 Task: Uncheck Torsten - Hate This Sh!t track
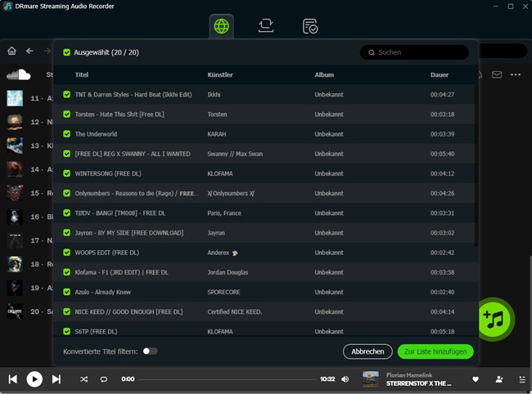tap(67, 114)
